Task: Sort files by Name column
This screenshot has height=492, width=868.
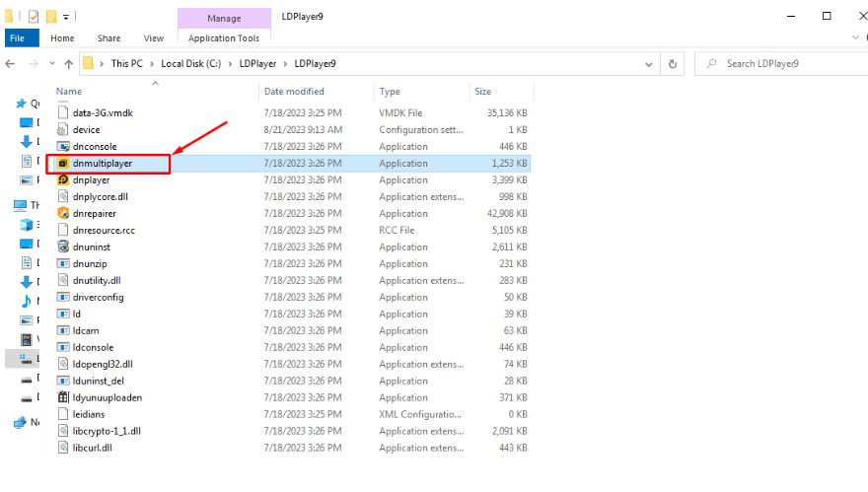Action: 69,92
